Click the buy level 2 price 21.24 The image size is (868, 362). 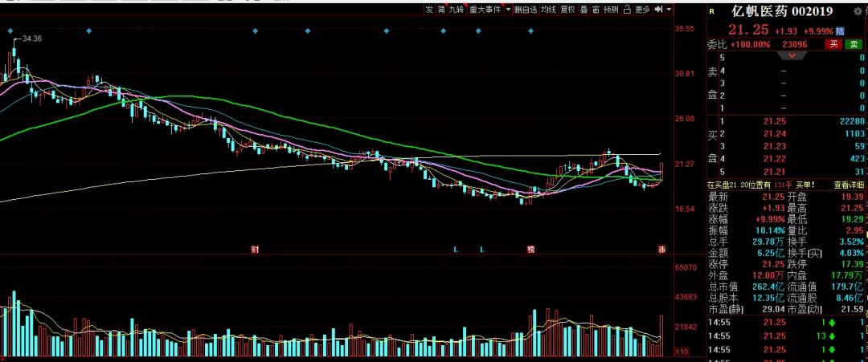point(774,133)
